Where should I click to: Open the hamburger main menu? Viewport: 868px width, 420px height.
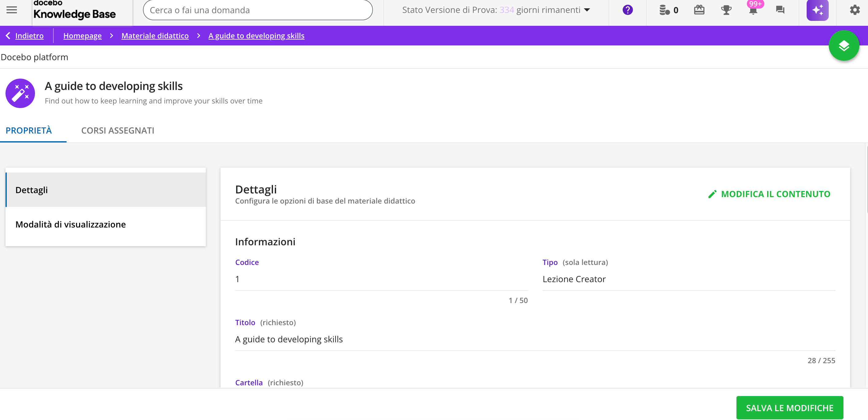[x=12, y=10]
